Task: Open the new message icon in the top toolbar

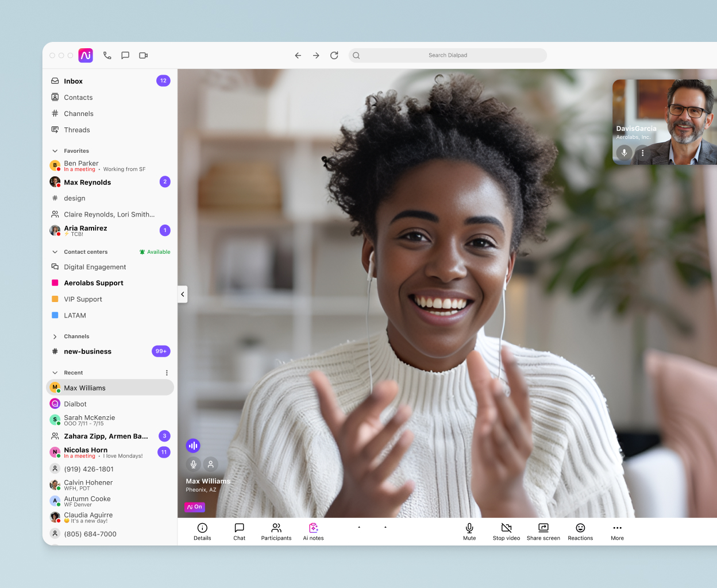Action: 125,55
